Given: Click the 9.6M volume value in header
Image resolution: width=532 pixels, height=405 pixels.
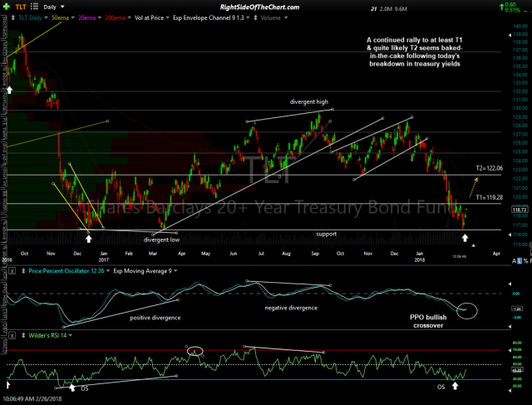Looking at the screenshot, I should pyautogui.click(x=401, y=9).
